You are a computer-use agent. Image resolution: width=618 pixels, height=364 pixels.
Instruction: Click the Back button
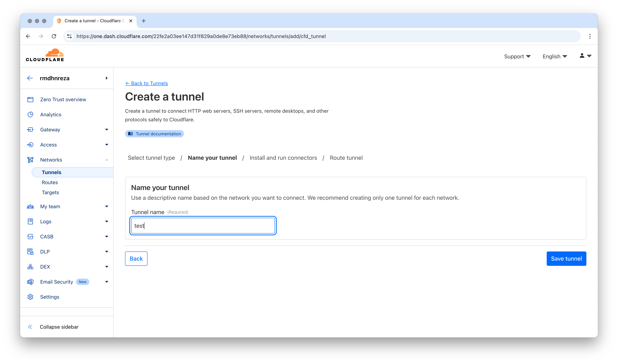click(136, 258)
